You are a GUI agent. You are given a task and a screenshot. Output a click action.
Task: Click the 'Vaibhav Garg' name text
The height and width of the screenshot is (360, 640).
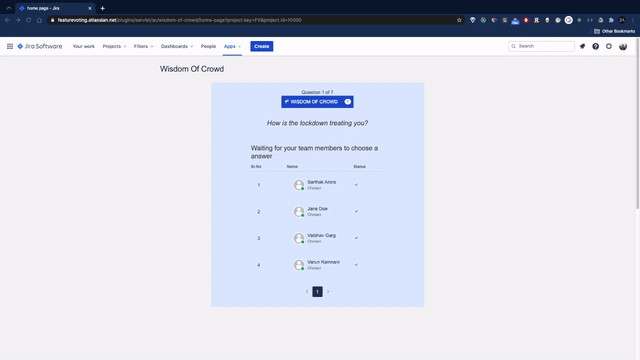(321, 236)
